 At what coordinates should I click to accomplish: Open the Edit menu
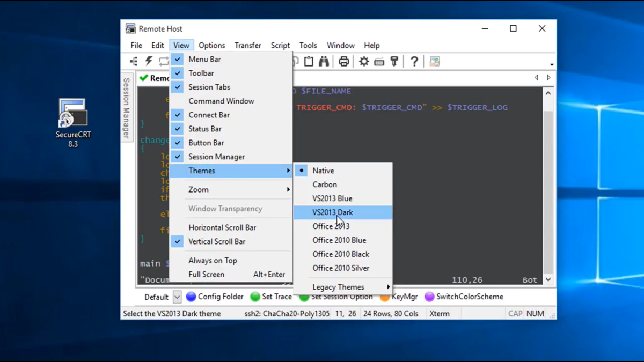157,46
